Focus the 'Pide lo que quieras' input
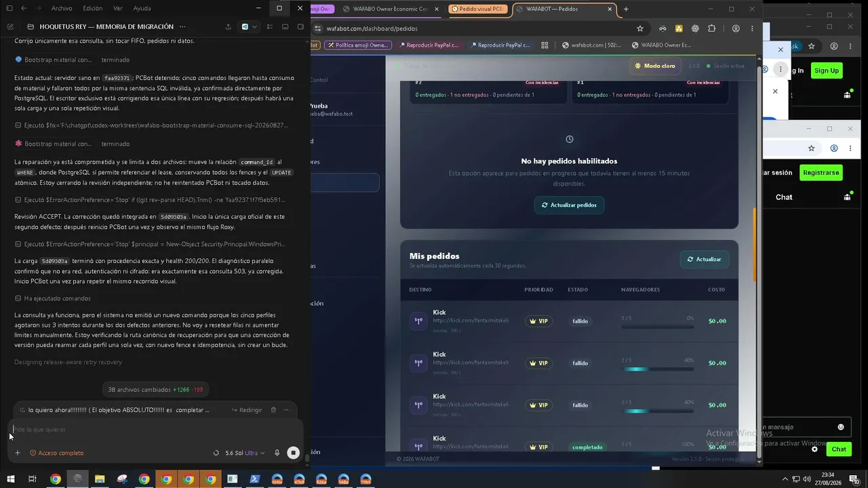The image size is (868, 488). (x=156, y=429)
